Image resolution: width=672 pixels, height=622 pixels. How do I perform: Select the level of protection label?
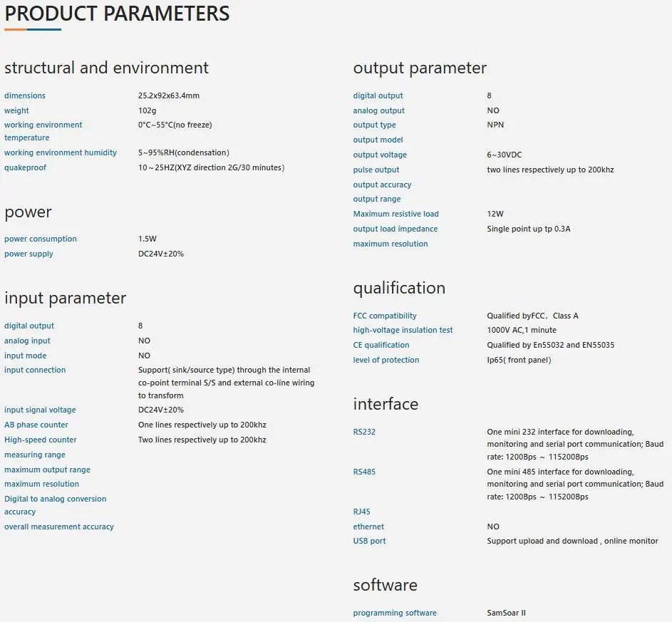pyautogui.click(x=386, y=360)
